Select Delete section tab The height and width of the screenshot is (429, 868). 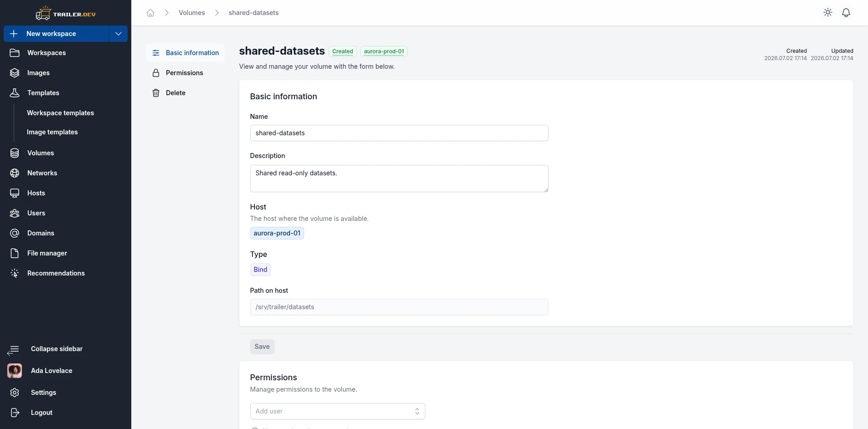pos(185,93)
